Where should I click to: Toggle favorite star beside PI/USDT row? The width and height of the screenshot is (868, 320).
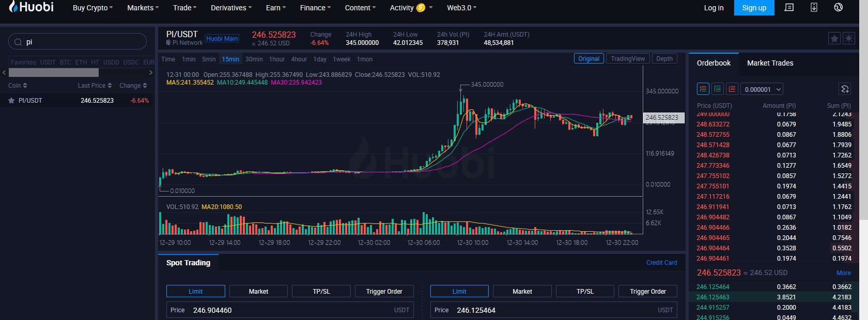pyautogui.click(x=11, y=101)
